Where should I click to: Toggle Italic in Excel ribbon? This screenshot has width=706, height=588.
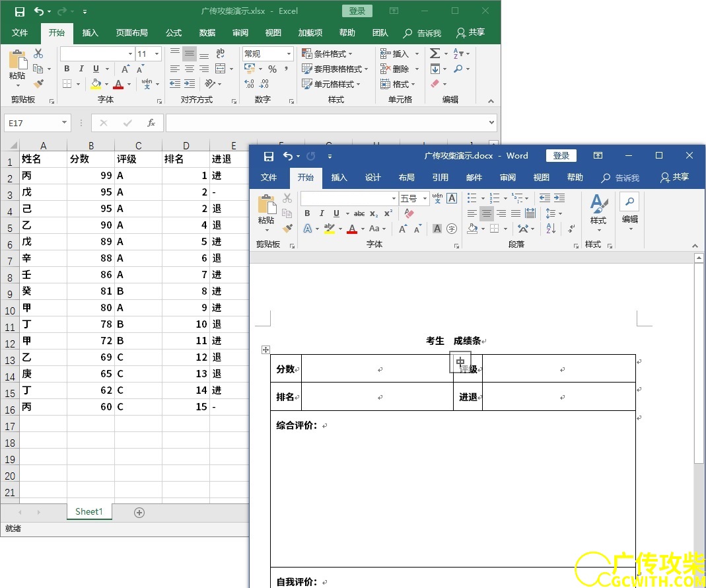(x=81, y=69)
